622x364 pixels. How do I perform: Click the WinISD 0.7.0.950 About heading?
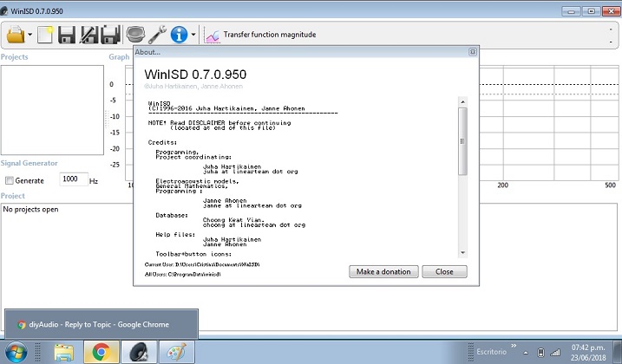click(195, 75)
